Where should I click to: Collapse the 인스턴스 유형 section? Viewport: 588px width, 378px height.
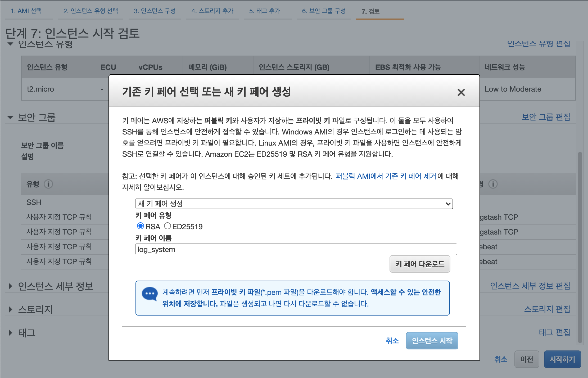tap(10, 44)
